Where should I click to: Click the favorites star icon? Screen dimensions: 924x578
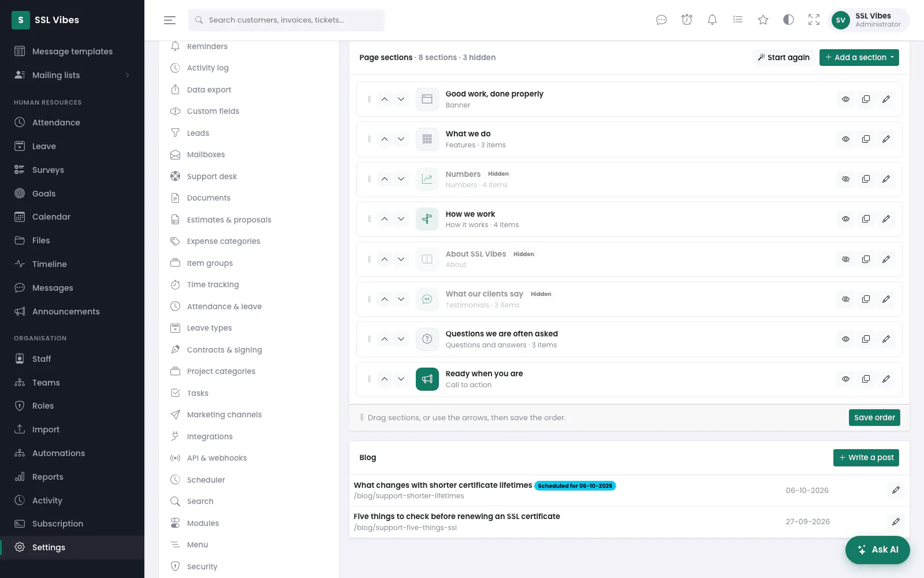tap(763, 20)
